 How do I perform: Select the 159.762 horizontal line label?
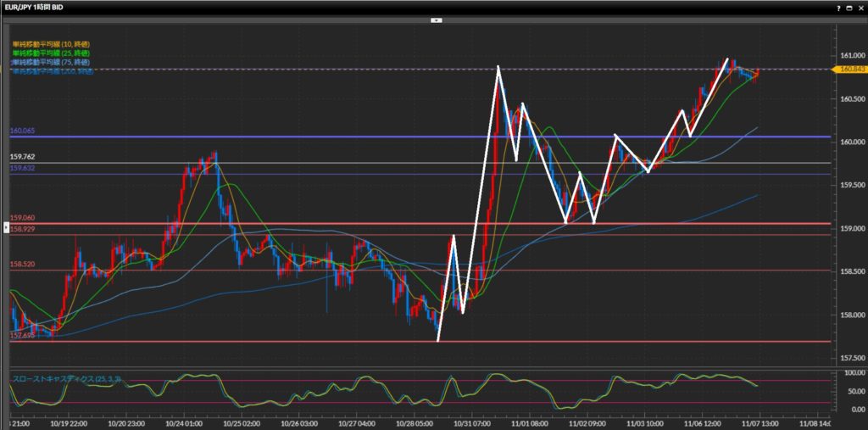(22, 157)
